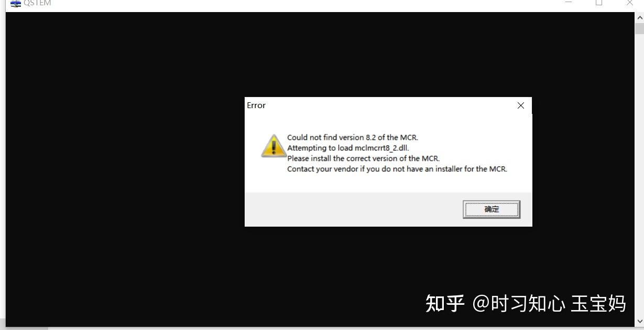This screenshot has height=330, width=644.
Task: Click the vertical scrollbar thumb
Action: pyautogui.click(x=639, y=28)
